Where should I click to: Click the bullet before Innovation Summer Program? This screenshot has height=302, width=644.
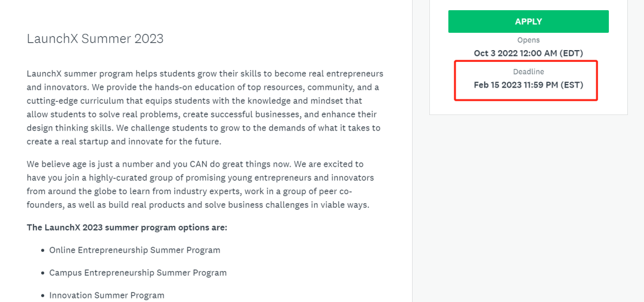coord(43,295)
